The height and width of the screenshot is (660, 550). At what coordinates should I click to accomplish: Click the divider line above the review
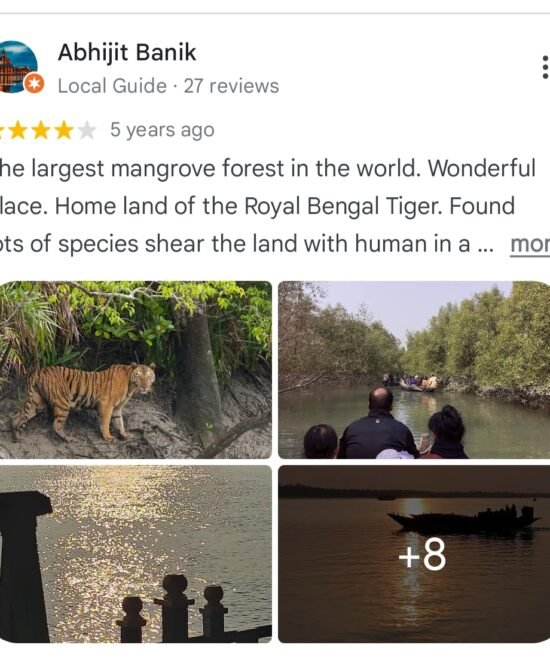click(x=275, y=13)
